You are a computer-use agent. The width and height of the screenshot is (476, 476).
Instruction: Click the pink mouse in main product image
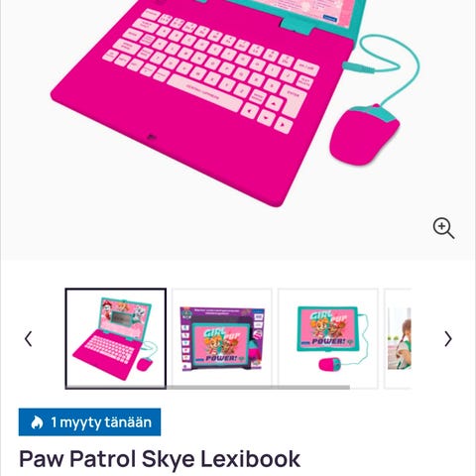pos(365,134)
